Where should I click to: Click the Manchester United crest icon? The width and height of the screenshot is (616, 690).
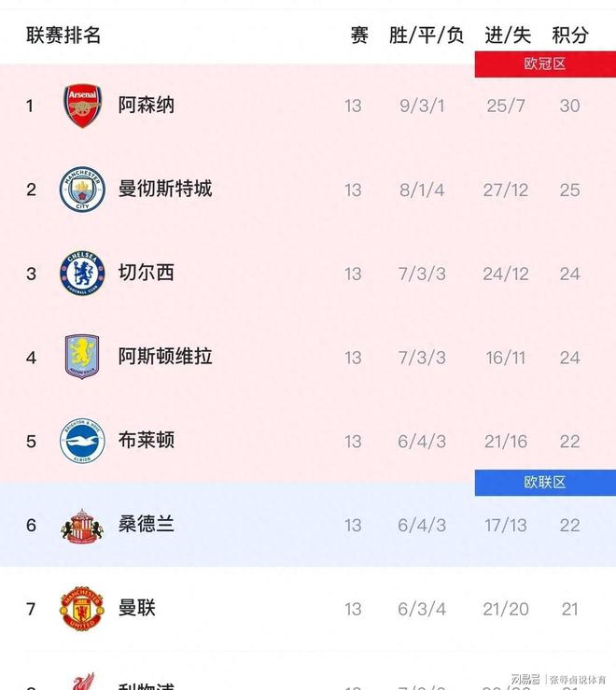point(82,609)
